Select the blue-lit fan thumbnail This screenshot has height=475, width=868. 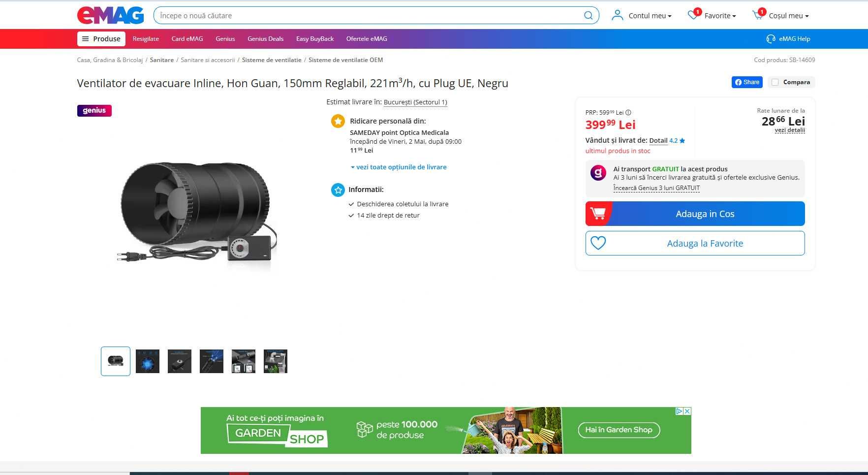[x=148, y=361]
